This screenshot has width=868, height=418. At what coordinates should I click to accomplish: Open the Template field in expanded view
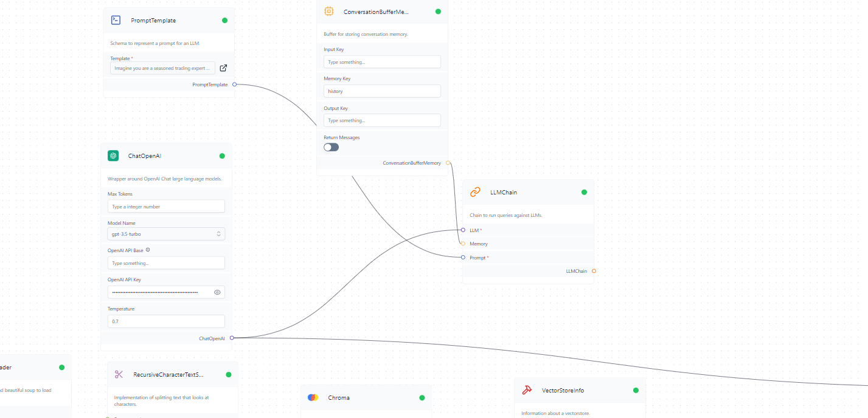(x=223, y=67)
